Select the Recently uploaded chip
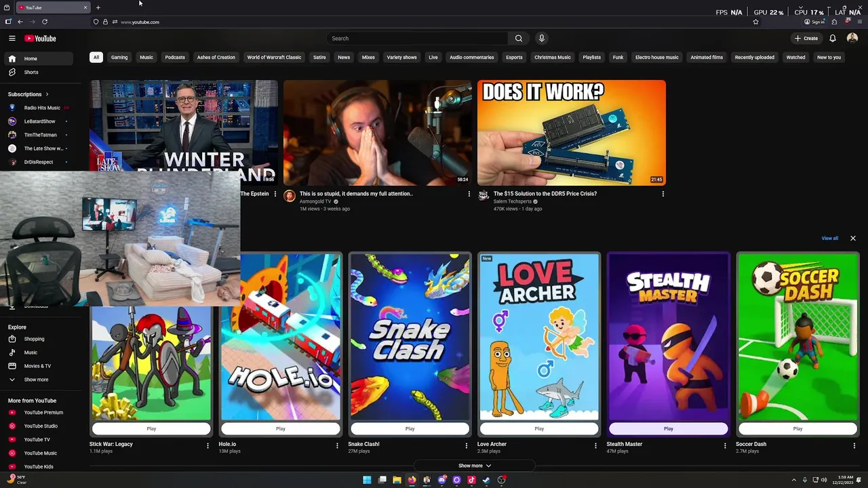The image size is (868, 488). (755, 58)
